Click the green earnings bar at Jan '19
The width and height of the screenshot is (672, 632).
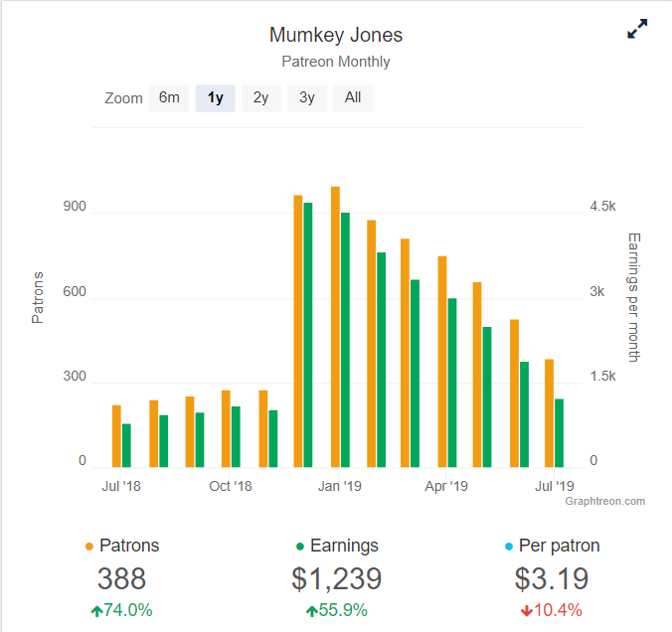[x=345, y=340]
